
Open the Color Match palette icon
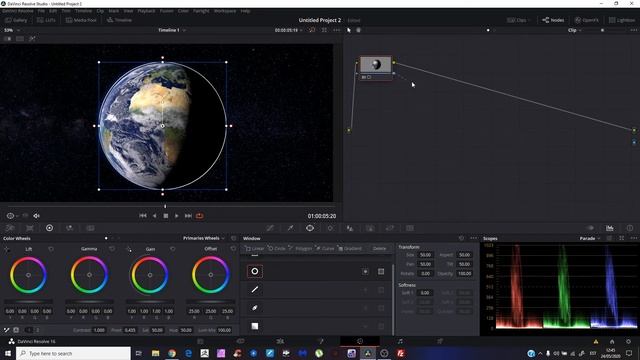click(x=30, y=228)
